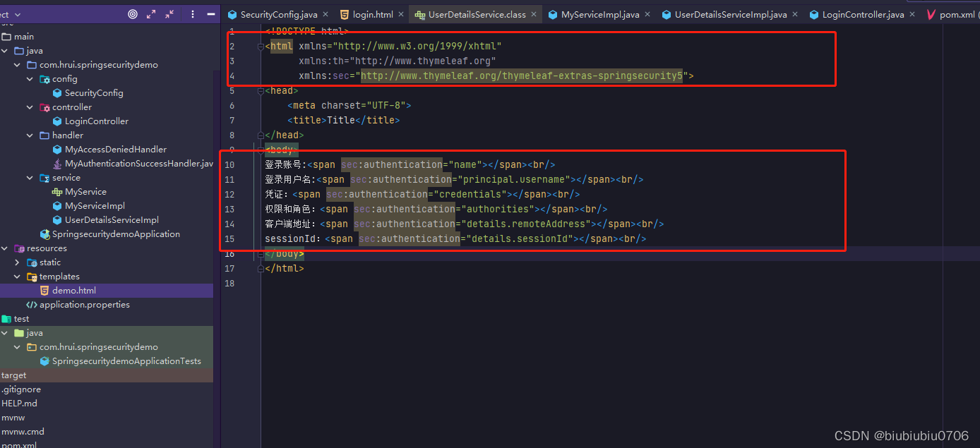Open the Project view dropdown

pyautogui.click(x=17, y=14)
